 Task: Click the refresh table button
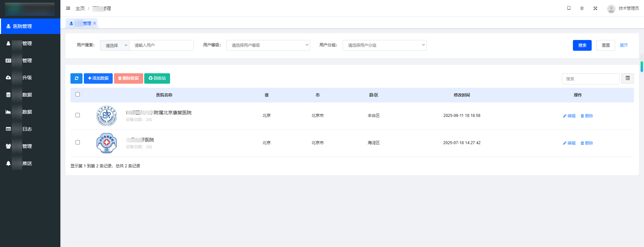(76, 78)
